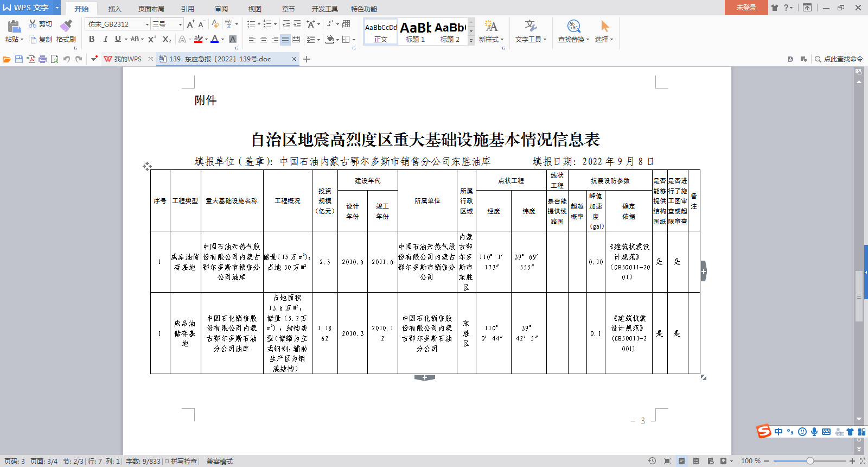Toggle character shading (gray A)

pyautogui.click(x=233, y=39)
